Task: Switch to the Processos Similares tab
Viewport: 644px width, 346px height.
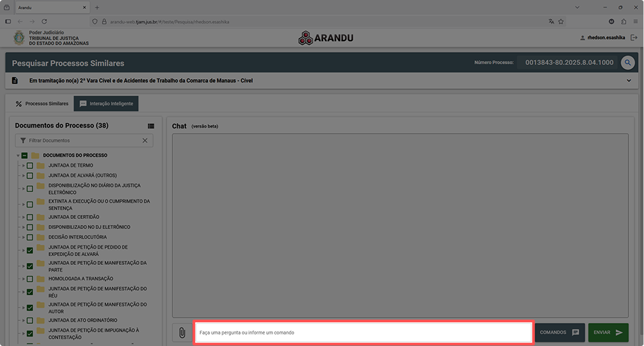Action: click(x=42, y=104)
